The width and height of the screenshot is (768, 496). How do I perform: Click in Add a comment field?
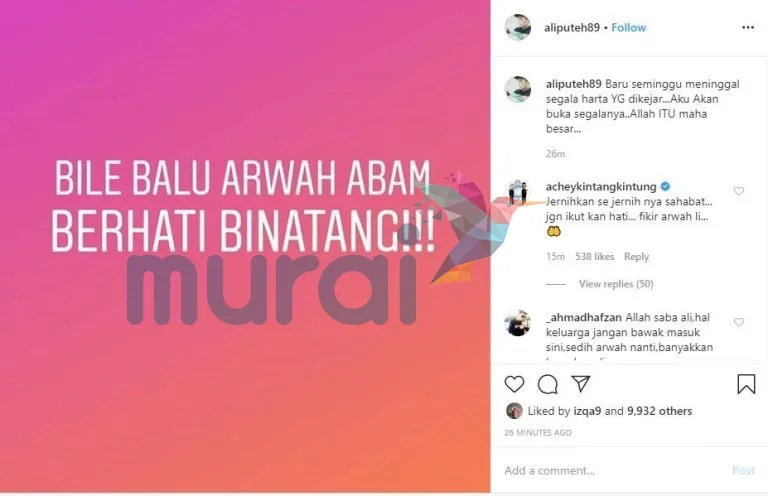[x=612, y=471]
